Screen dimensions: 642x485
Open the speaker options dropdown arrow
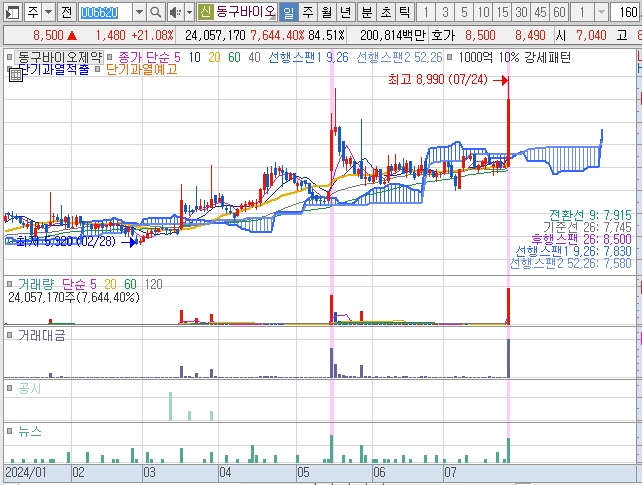pyautogui.click(x=189, y=12)
